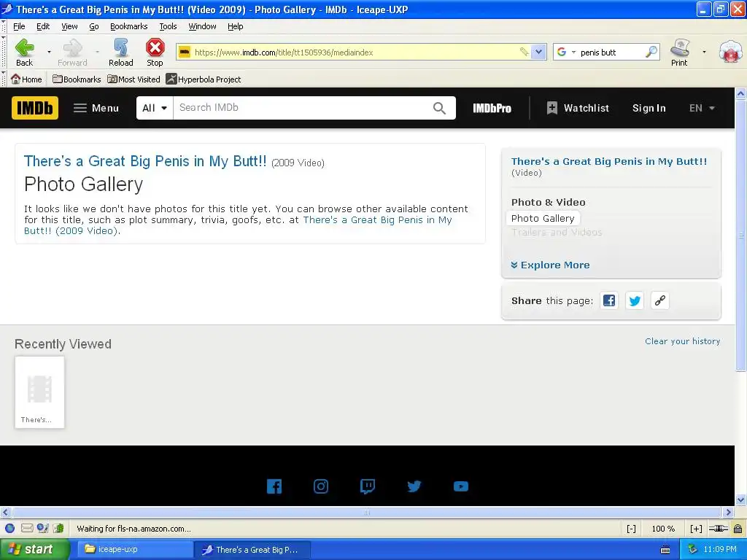Click the tag icon in the address bar
This screenshot has width=747, height=560.
pos(524,52)
